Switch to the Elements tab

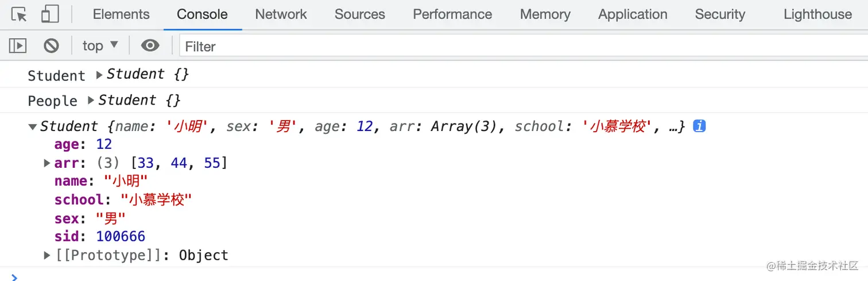coord(121,14)
